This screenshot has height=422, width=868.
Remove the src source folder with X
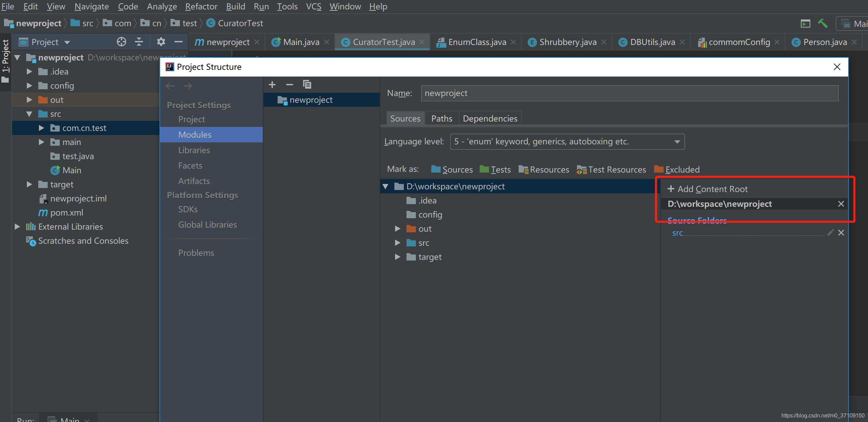[841, 233]
